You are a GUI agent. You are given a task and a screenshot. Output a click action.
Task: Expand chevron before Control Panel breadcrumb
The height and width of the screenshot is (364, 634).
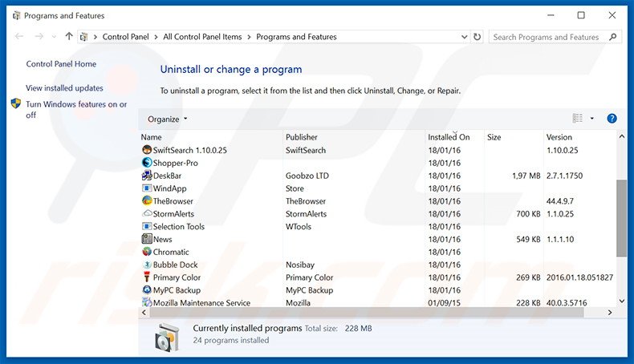(x=96, y=37)
